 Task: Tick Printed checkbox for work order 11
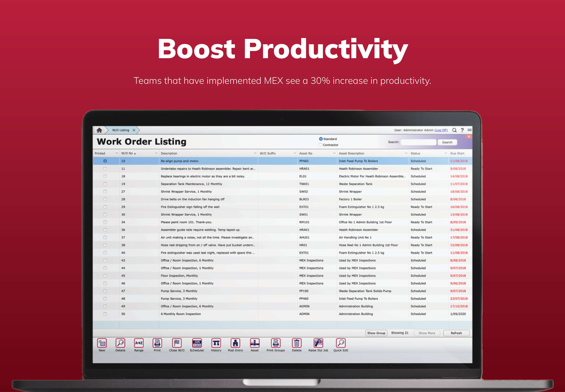coord(105,169)
